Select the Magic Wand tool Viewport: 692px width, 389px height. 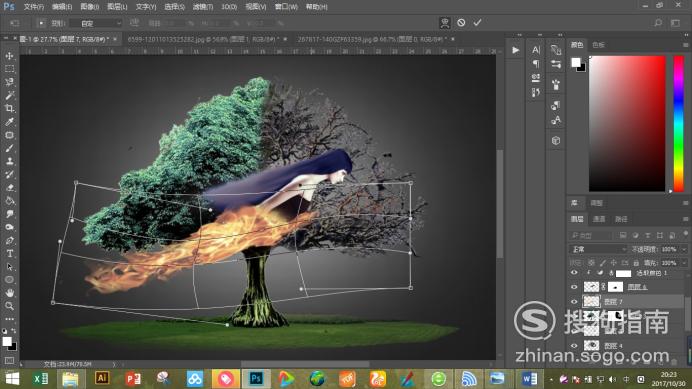(x=9, y=95)
